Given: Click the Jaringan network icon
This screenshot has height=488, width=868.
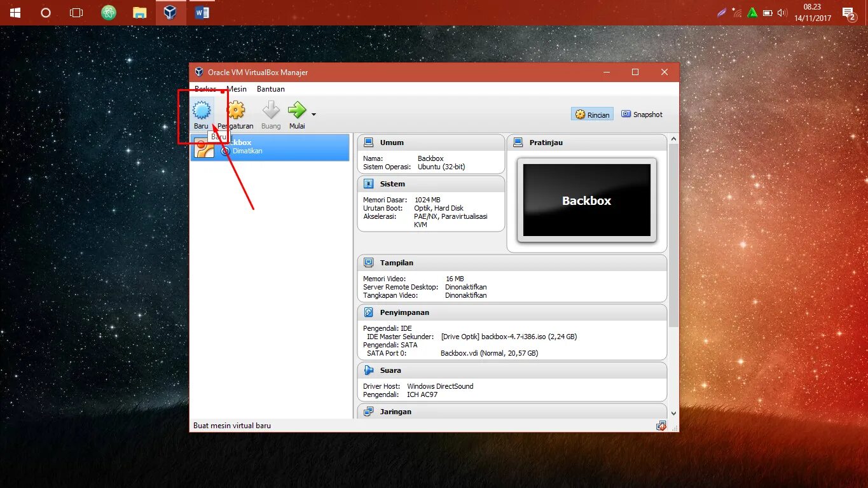Looking at the screenshot, I should (x=369, y=412).
